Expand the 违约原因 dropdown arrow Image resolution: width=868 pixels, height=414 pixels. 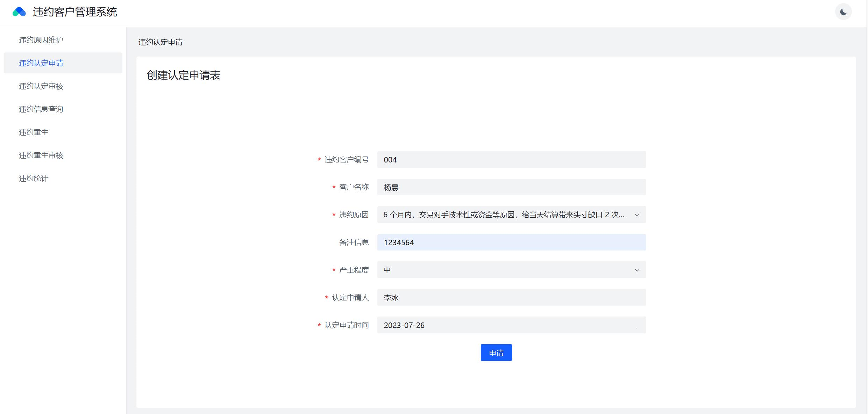click(637, 215)
